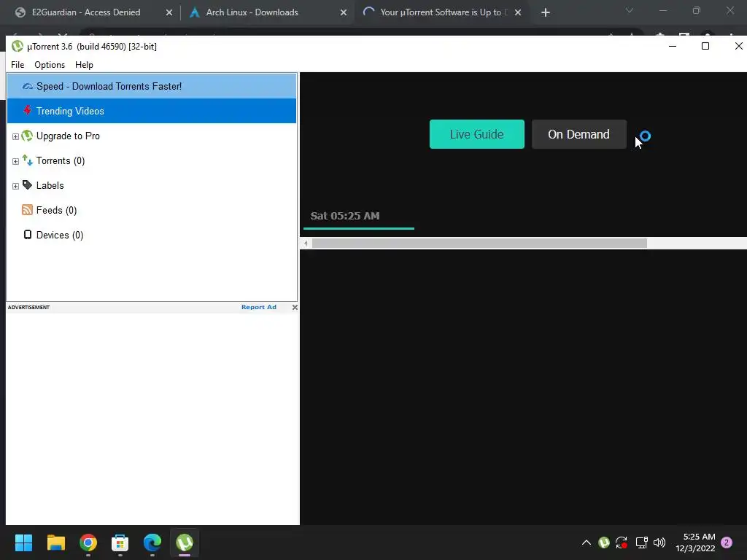
Task: Open a new browser tab
Action: point(546,13)
